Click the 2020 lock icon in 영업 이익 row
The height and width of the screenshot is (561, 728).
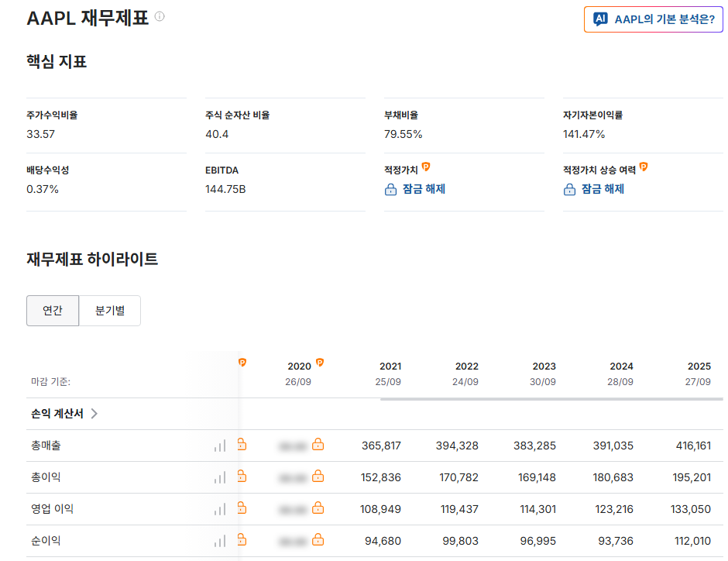pos(318,508)
